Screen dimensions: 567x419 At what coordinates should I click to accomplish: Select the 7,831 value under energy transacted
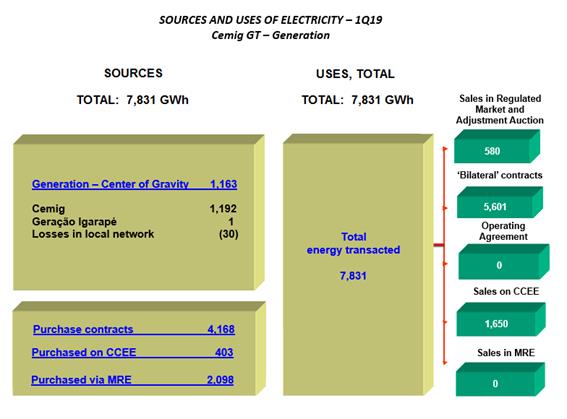[353, 276]
